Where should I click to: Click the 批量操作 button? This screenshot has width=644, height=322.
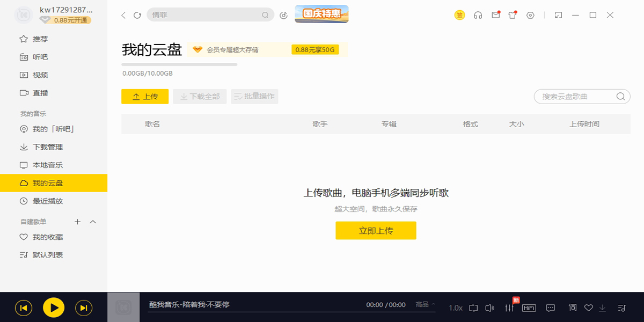point(254,97)
